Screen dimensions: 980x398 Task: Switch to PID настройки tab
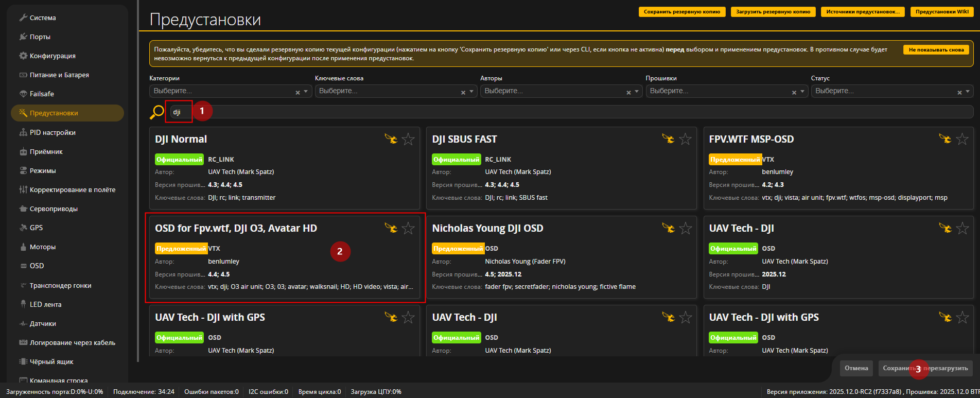52,132
